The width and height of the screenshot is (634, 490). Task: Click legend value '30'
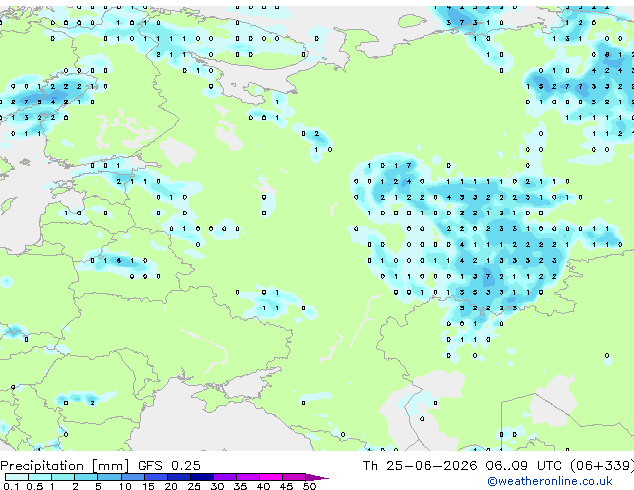[217, 486]
